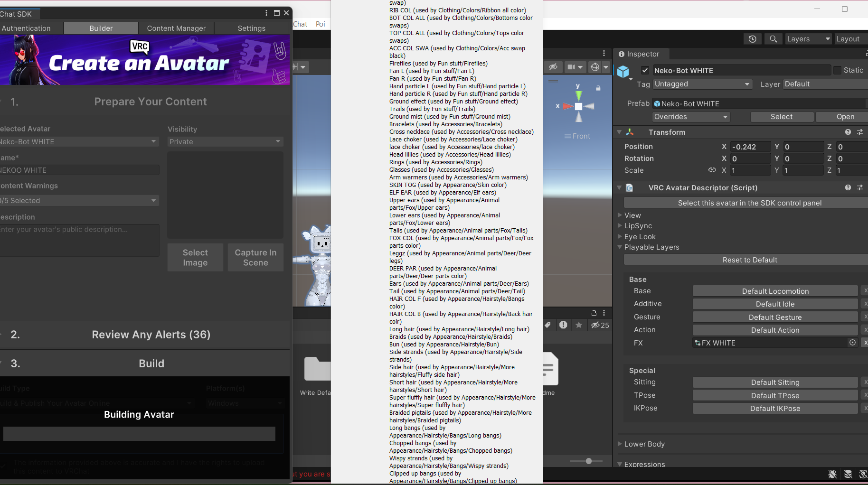Collapse the Transform component

[619, 132]
